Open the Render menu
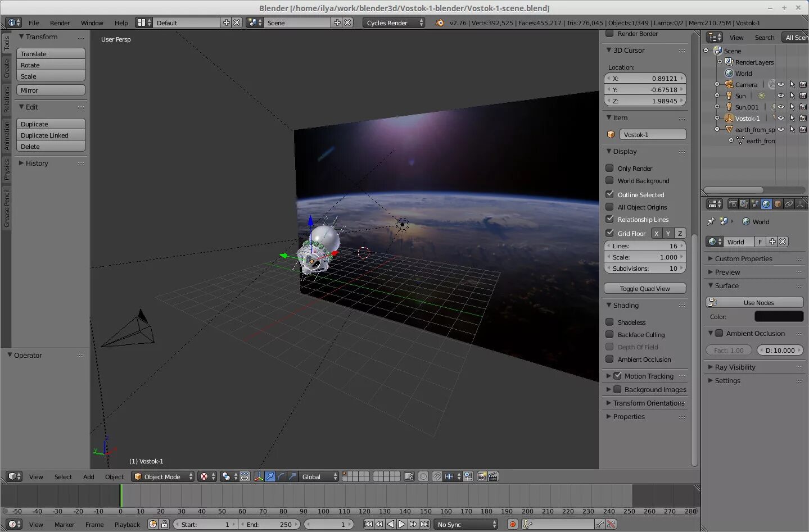This screenshot has height=532, width=809. tap(60, 23)
